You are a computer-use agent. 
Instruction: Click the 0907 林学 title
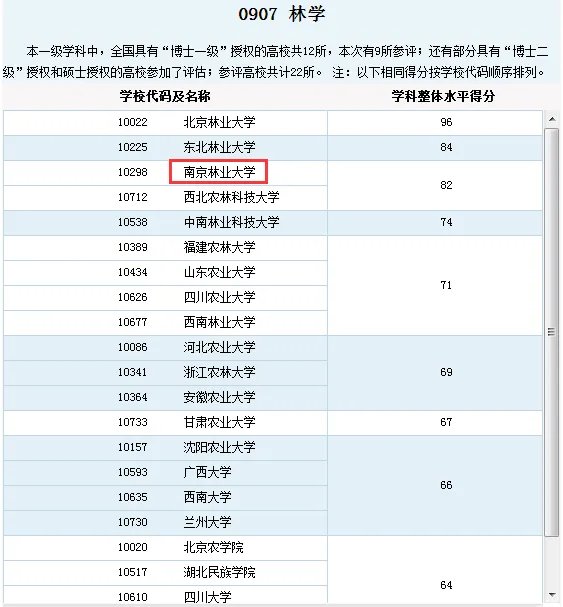[282, 14]
